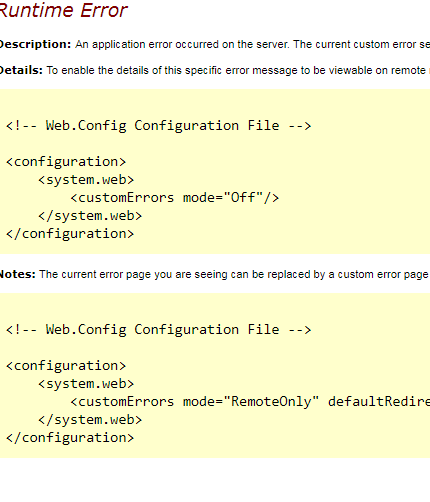Click customErrors mode="RemoteOnly" line
This screenshot has height=502, width=430.
(250, 402)
